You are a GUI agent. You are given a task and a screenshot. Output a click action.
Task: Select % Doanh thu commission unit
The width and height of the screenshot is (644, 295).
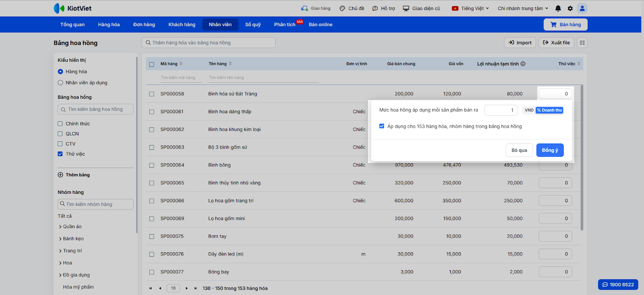(549, 110)
